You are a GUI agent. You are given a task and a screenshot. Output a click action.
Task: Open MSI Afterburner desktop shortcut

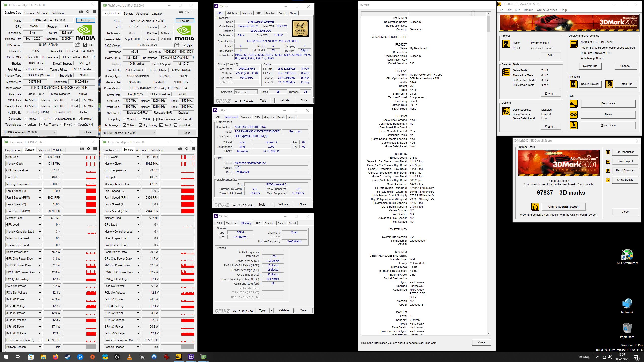pos(627,257)
